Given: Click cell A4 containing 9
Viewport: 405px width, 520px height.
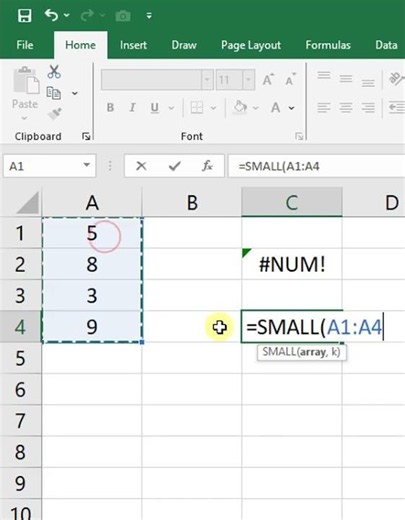Looking at the screenshot, I should click(92, 327).
